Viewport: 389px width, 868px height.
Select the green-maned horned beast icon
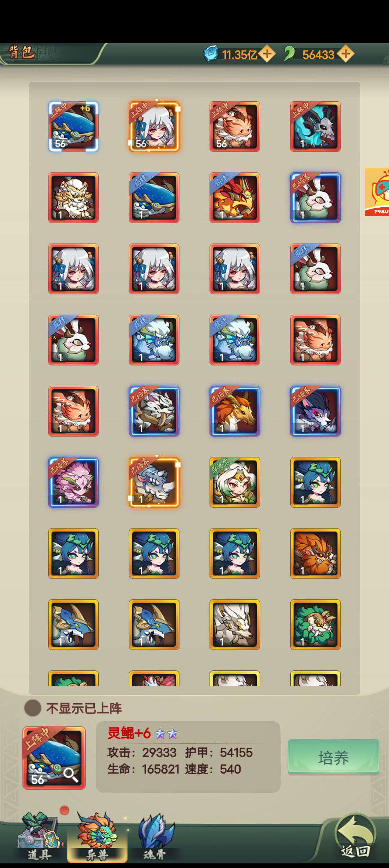[x=316, y=624]
